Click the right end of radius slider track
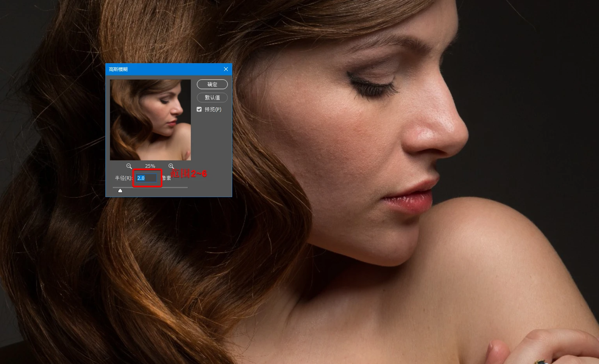The width and height of the screenshot is (599, 364). point(187,187)
